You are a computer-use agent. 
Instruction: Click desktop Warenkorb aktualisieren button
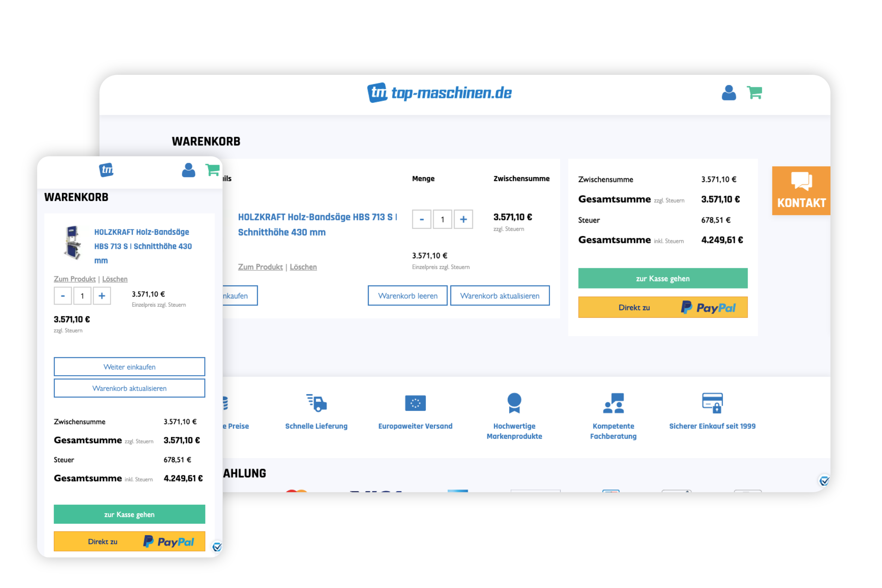tap(499, 296)
